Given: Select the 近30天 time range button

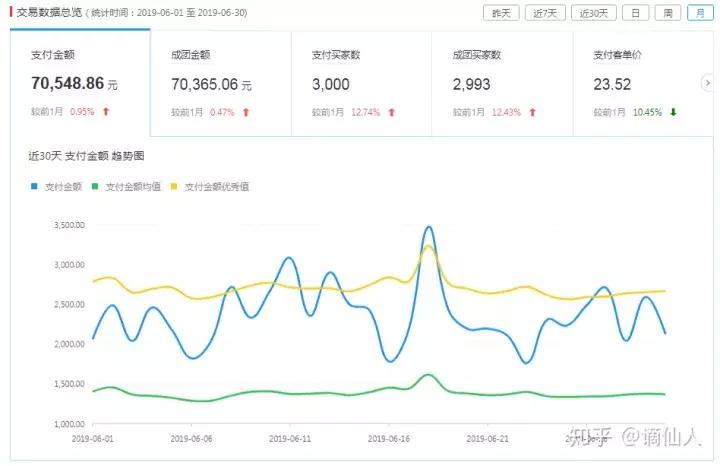Looking at the screenshot, I should (x=594, y=13).
